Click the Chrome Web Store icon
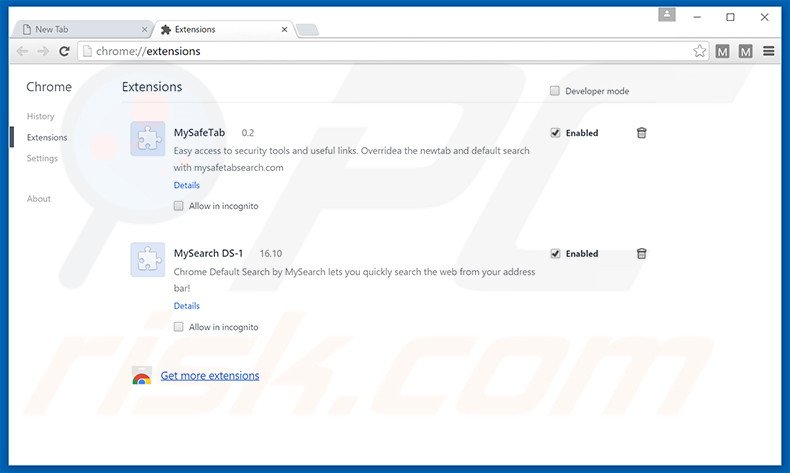 [142, 376]
